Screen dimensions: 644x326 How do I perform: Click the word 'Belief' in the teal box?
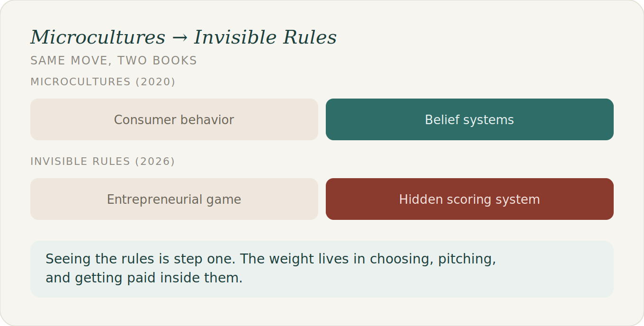click(441, 119)
